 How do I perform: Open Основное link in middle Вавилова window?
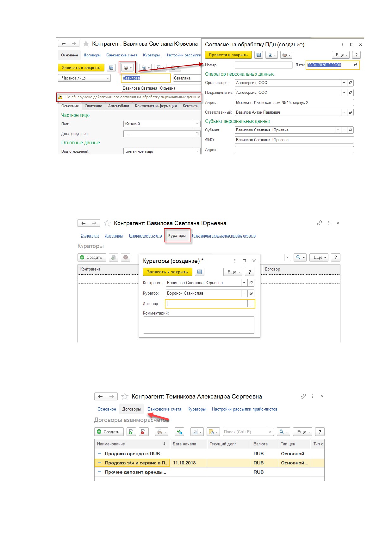[90, 236]
